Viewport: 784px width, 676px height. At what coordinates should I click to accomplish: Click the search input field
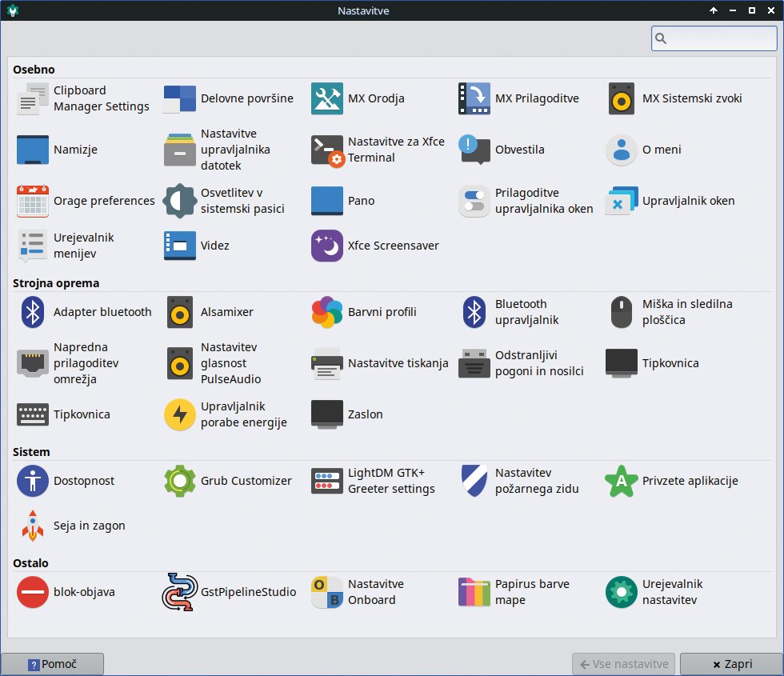[714, 38]
